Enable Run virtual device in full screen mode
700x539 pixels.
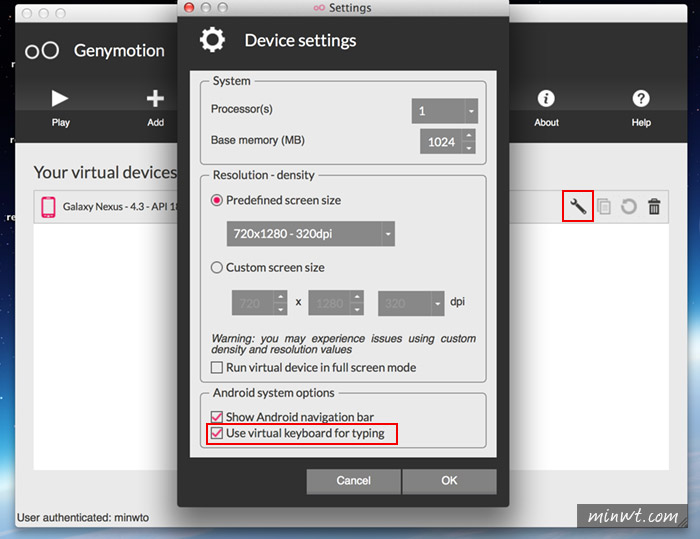(x=217, y=368)
